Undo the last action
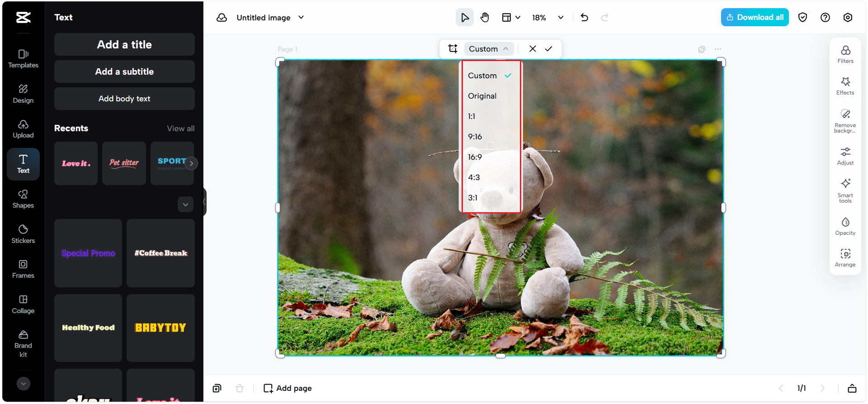Image resolution: width=868 pixels, height=404 pixels. (584, 18)
